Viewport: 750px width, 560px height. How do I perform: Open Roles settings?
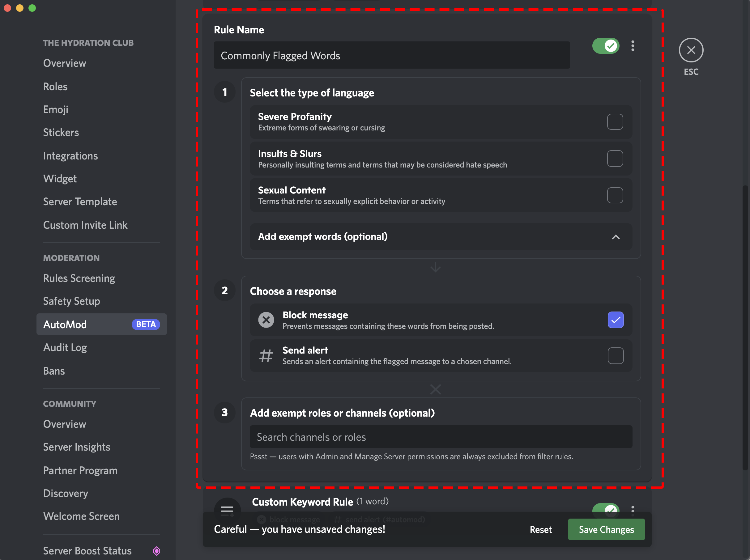coord(55,87)
